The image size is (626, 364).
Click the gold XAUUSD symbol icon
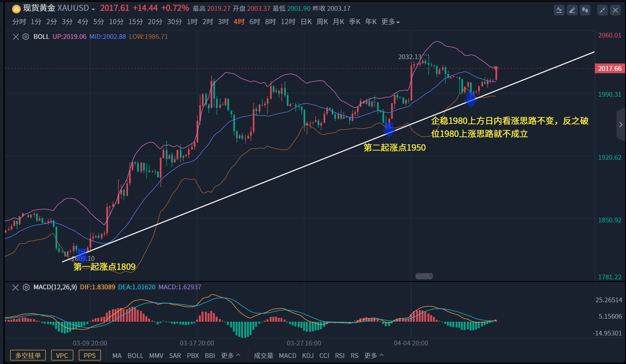tap(16, 9)
